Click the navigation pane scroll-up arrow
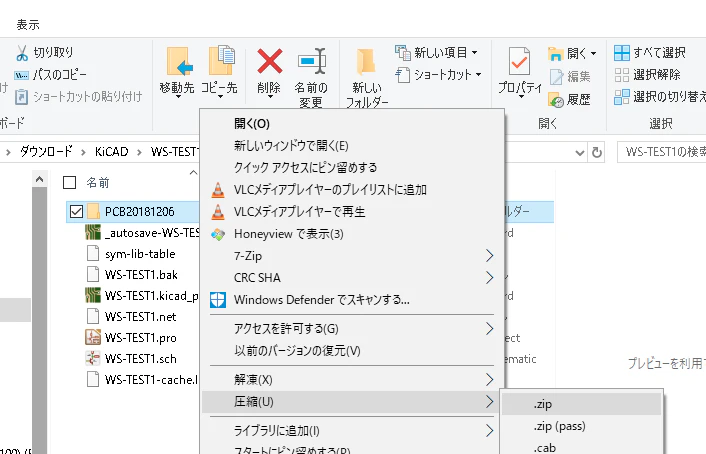 pyautogui.click(x=39, y=180)
